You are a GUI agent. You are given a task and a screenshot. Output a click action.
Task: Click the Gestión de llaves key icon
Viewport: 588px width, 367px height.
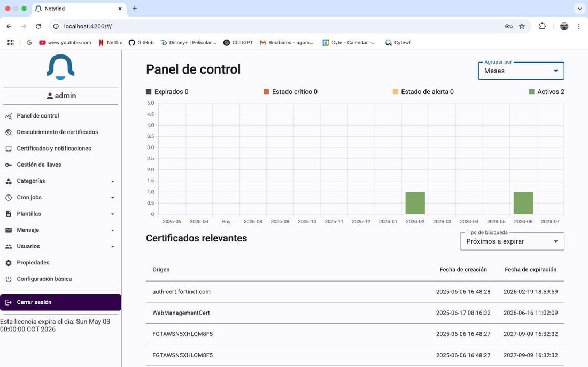8,165
